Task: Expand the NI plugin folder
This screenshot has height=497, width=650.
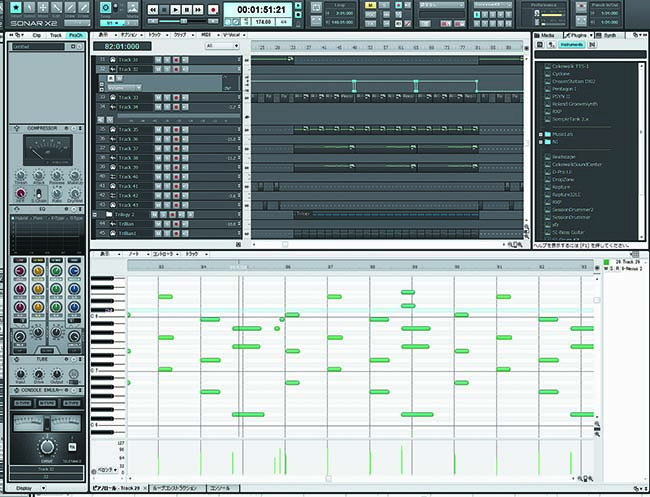Action: coord(541,142)
